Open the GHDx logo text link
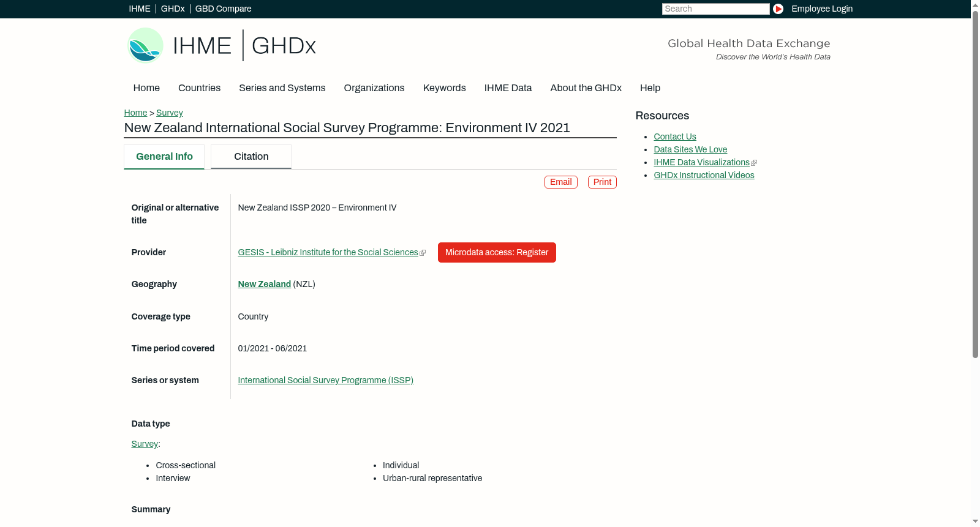Image resolution: width=980 pixels, height=527 pixels. click(284, 46)
